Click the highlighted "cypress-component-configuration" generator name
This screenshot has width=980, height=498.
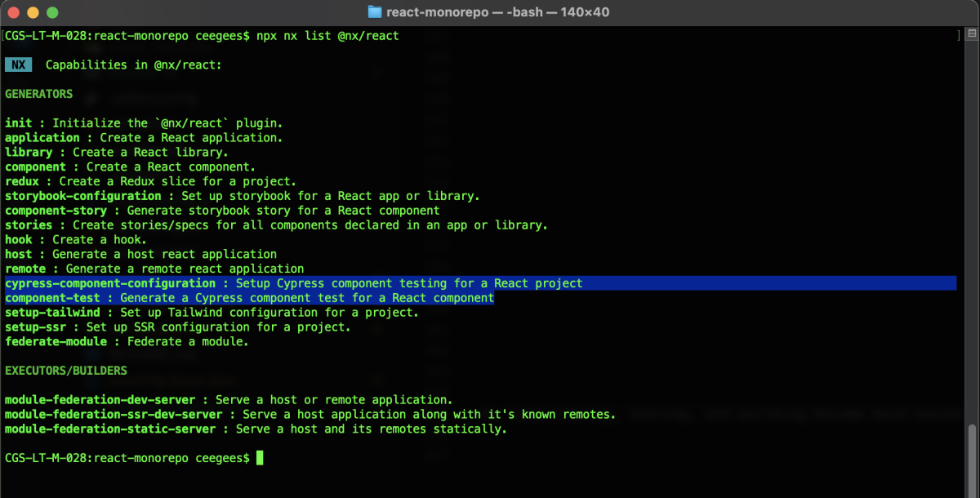pos(110,283)
